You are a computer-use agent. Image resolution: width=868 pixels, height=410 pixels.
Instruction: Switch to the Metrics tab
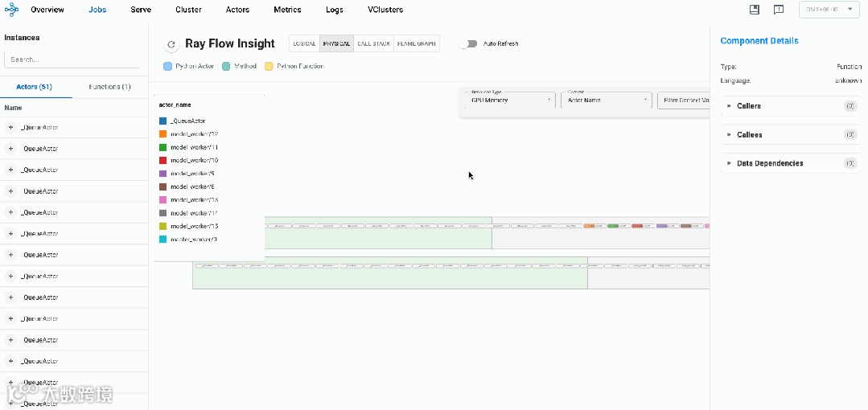[287, 10]
